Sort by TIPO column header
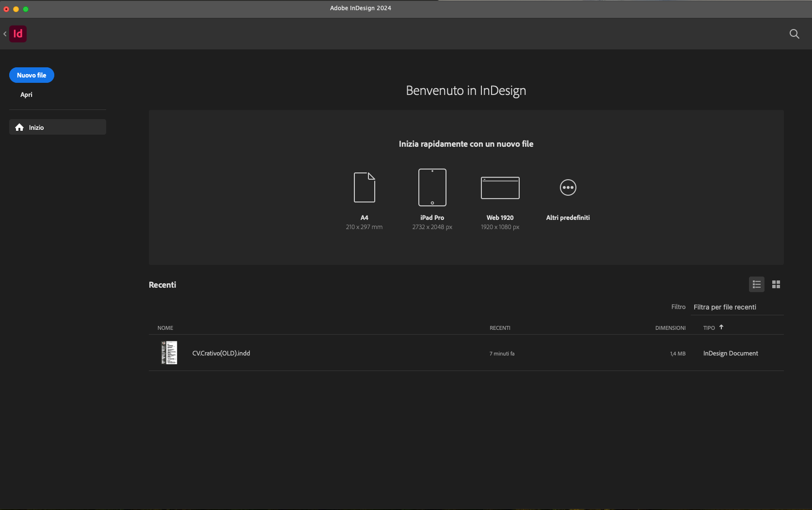The height and width of the screenshot is (510, 812). tap(709, 328)
